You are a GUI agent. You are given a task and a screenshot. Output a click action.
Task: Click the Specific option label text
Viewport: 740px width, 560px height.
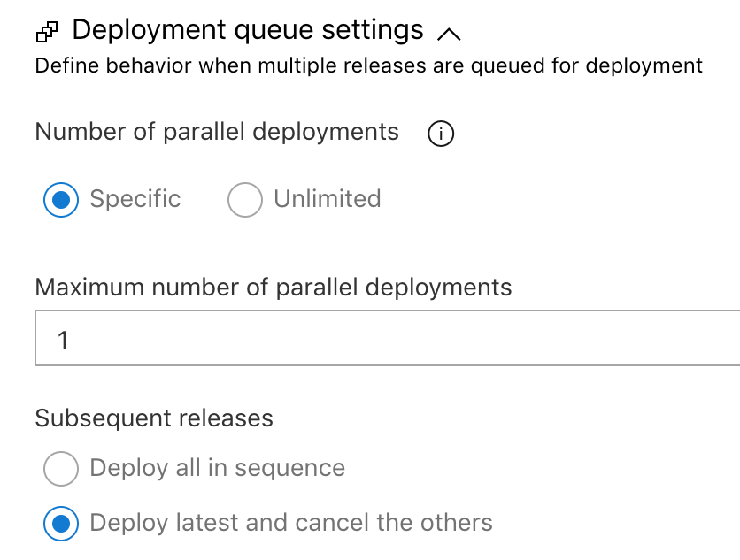(135, 199)
